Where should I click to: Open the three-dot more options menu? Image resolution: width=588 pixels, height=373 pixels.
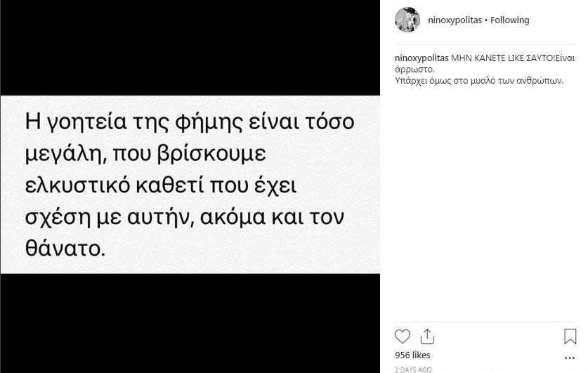pos(570,356)
